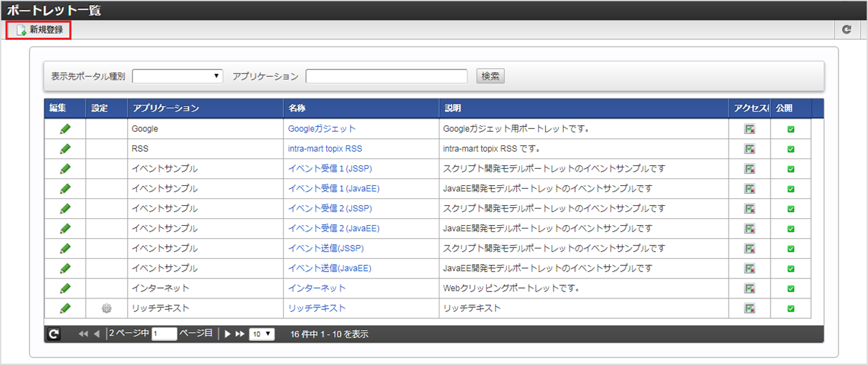Open the イベント送信(JavaEE) link

[x=330, y=268]
